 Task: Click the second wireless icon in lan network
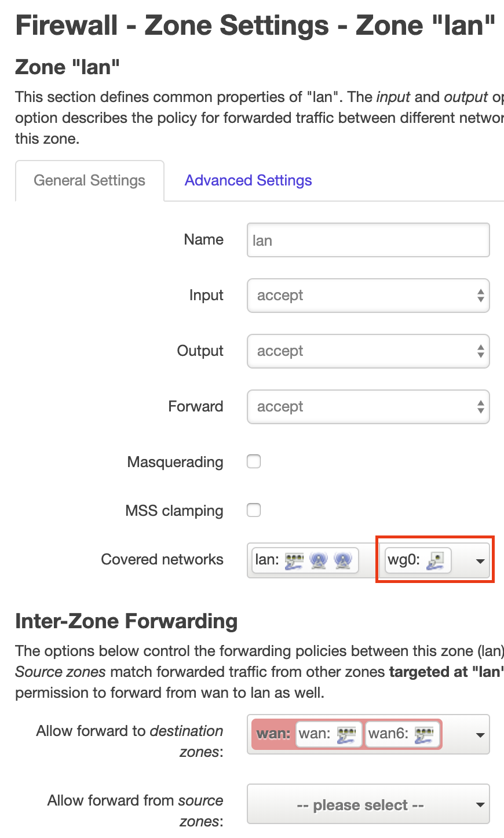click(x=343, y=560)
